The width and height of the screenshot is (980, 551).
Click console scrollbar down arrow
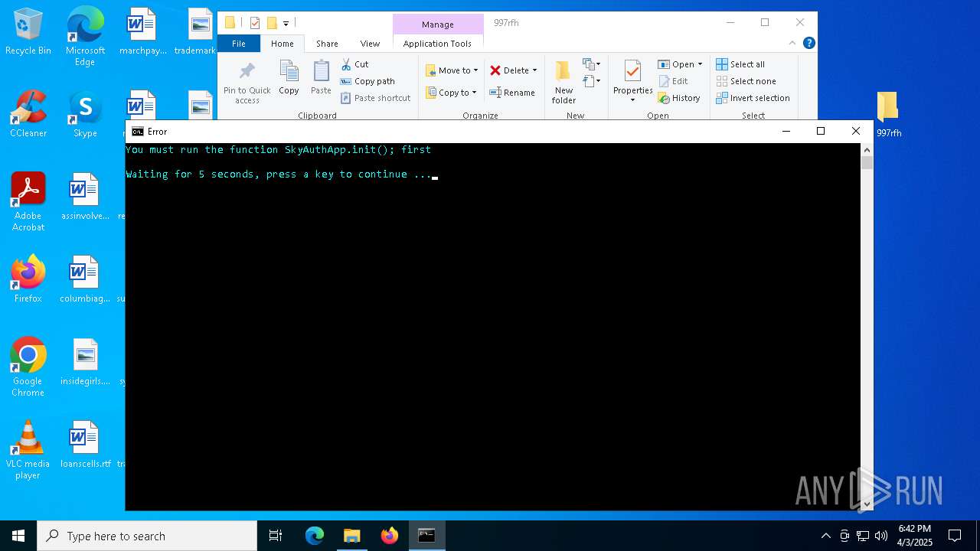(867, 504)
